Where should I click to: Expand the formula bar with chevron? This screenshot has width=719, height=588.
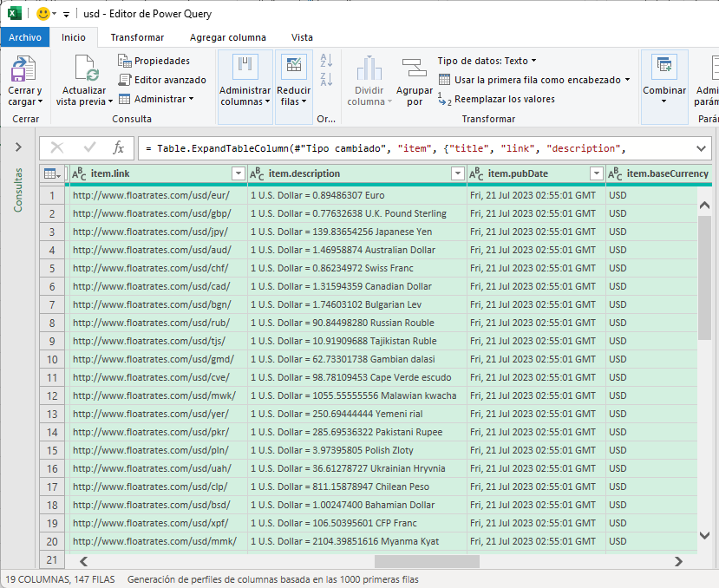pos(701,148)
